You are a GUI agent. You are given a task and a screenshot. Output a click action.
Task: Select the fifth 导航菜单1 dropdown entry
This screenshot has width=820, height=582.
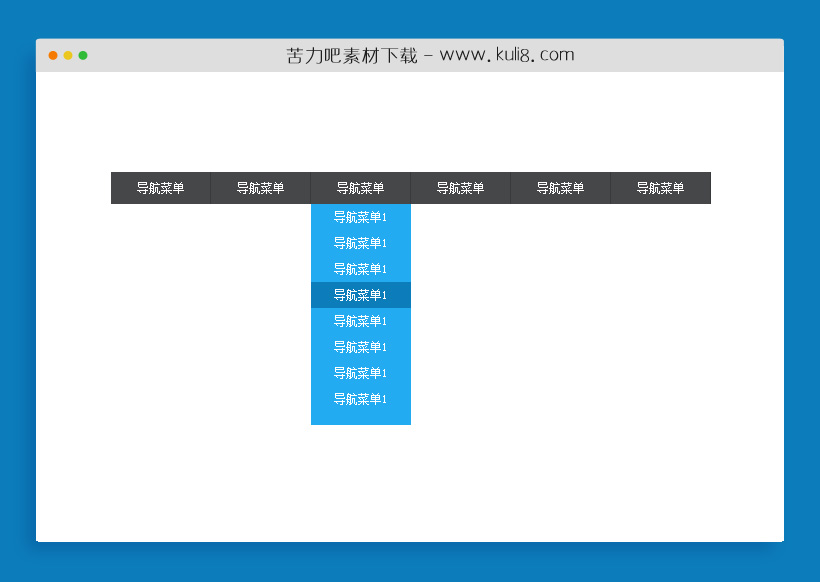pyautogui.click(x=360, y=321)
